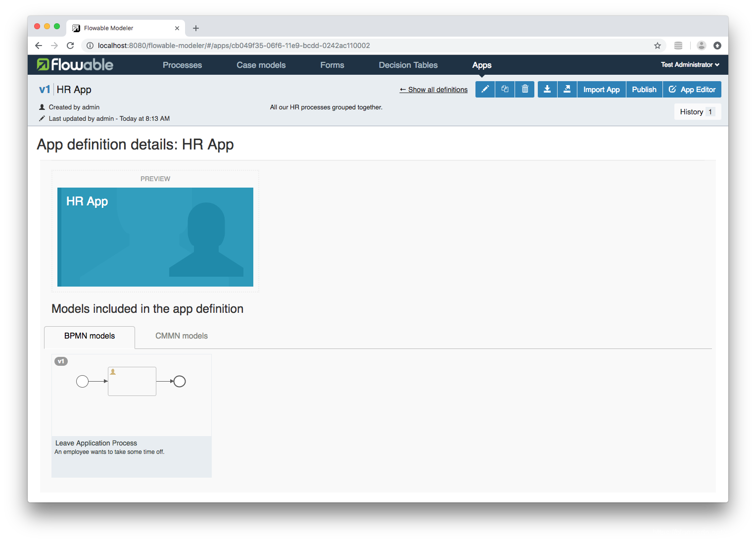Click the HR App preview tile
Viewport: 756px width, 542px height.
tap(155, 237)
